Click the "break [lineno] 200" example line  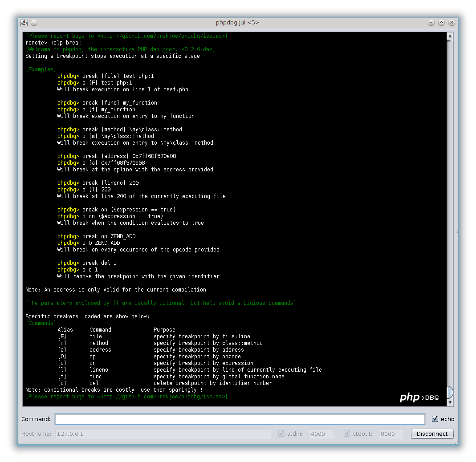pyautogui.click(x=98, y=183)
